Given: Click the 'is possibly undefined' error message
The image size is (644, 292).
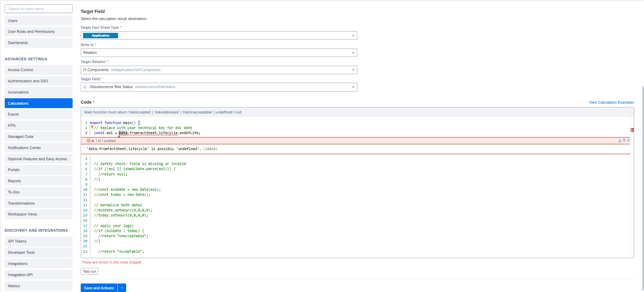Looking at the screenshot, I should (152, 149).
